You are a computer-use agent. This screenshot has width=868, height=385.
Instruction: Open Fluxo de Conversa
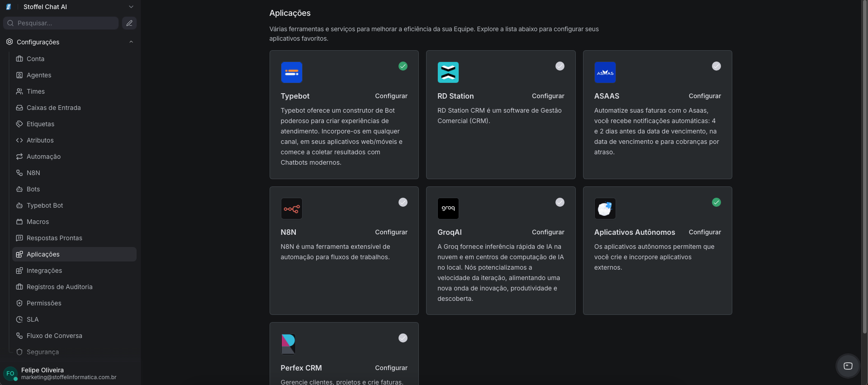click(74, 336)
